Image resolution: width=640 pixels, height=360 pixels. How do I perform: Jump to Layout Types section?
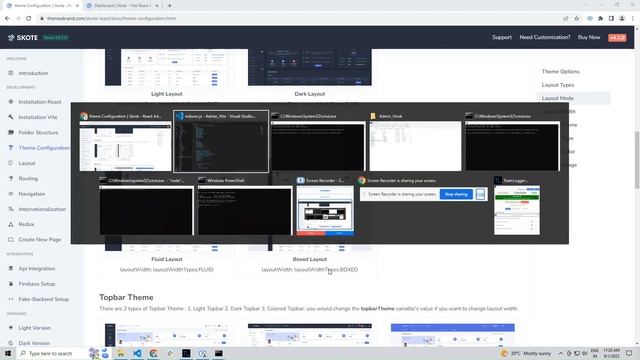558,85
